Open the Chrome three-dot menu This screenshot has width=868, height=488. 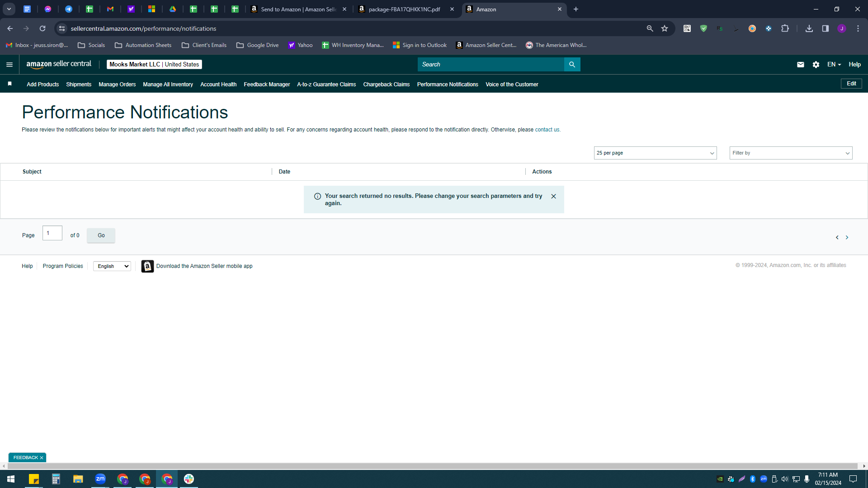point(858,28)
